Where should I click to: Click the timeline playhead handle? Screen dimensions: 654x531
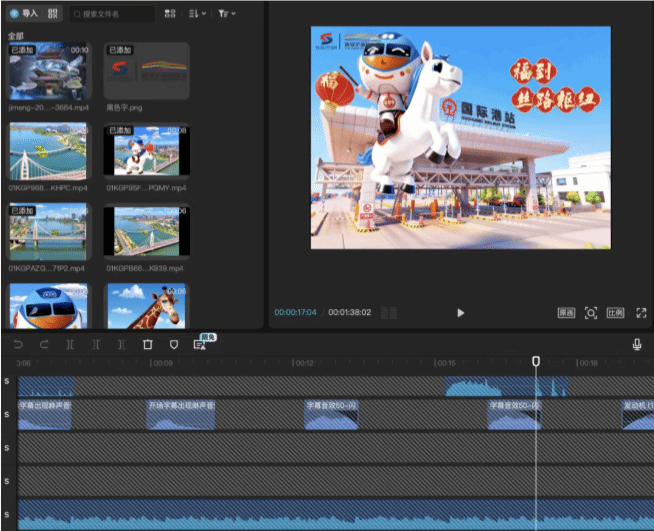536,361
